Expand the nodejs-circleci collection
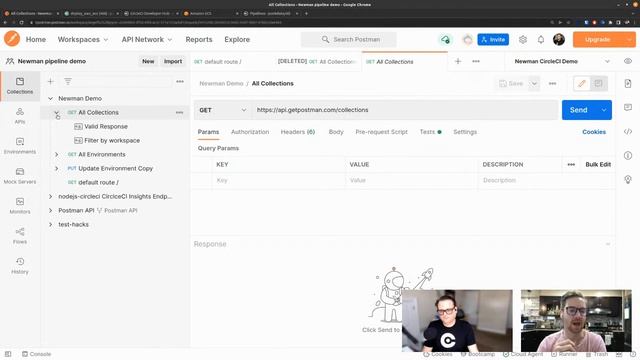The height and width of the screenshot is (360, 640). (50, 196)
